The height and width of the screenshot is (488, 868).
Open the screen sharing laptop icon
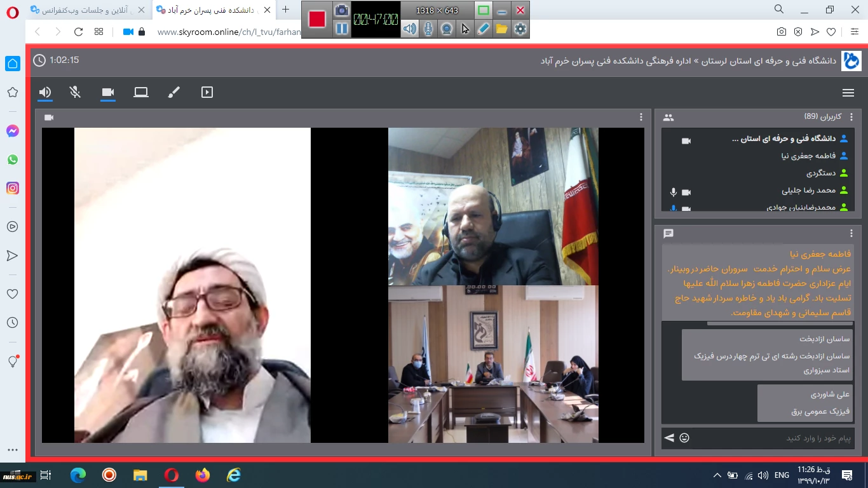pyautogui.click(x=141, y=93)
